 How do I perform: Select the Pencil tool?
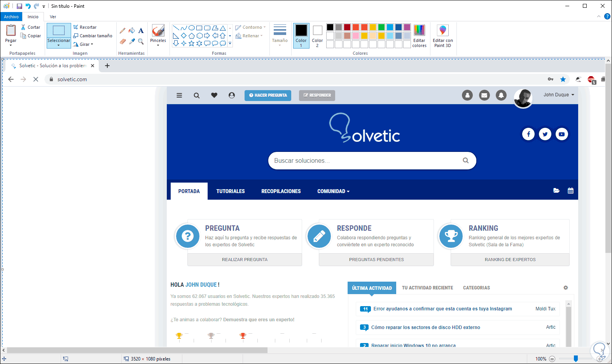tap(123, 30)
